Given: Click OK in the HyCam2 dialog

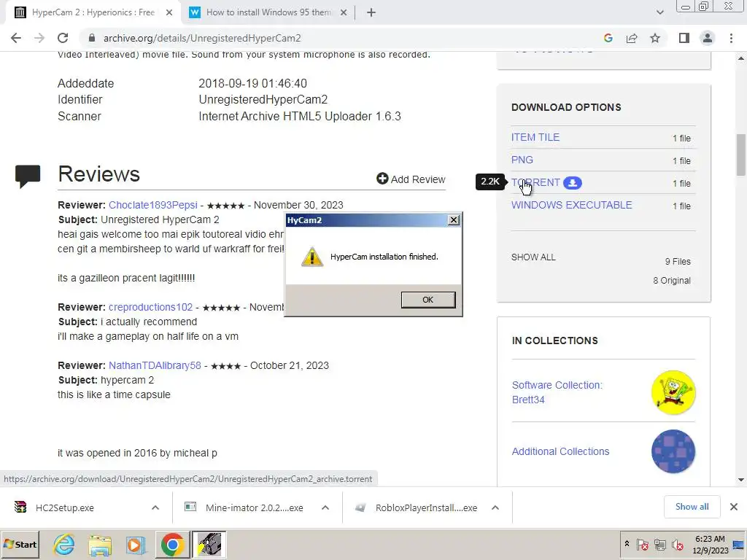Looking at the screenshot, I should coord(427,300).
